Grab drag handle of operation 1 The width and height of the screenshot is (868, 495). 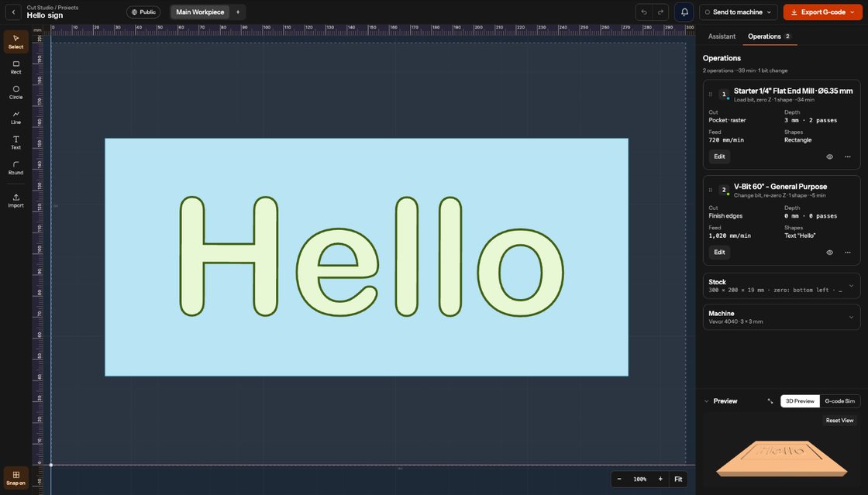click(x=710, y=95)
